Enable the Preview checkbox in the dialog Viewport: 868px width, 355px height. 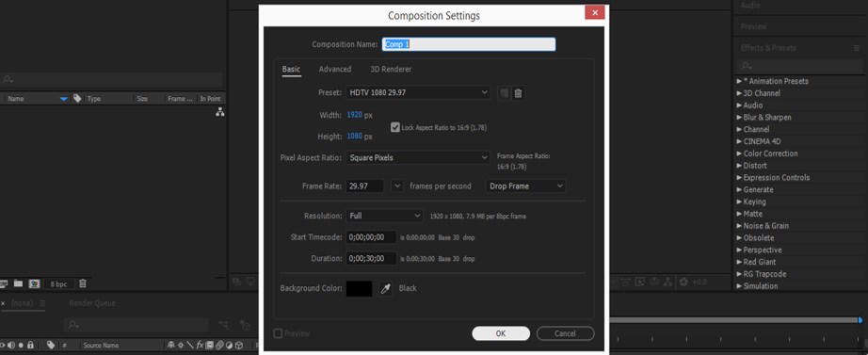click(x=278, y=333)
